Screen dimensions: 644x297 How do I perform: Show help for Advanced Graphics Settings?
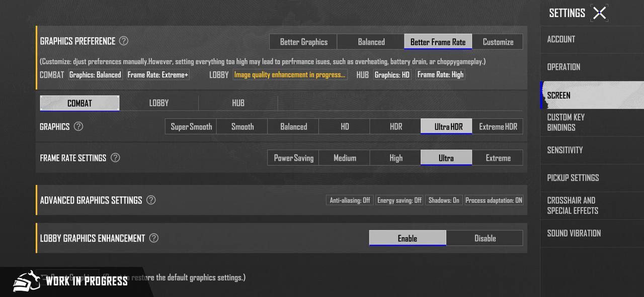[x=151, y=200]
